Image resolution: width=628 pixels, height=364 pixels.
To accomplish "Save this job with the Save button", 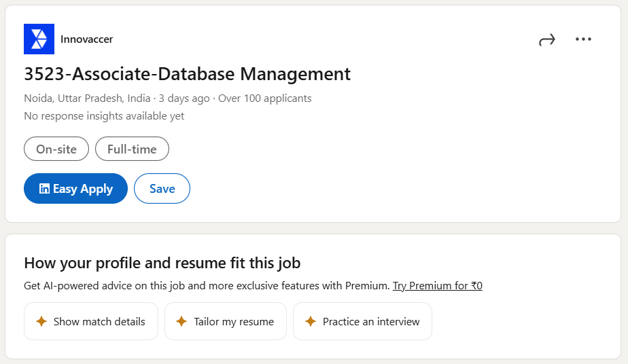I will click(162, 189).
